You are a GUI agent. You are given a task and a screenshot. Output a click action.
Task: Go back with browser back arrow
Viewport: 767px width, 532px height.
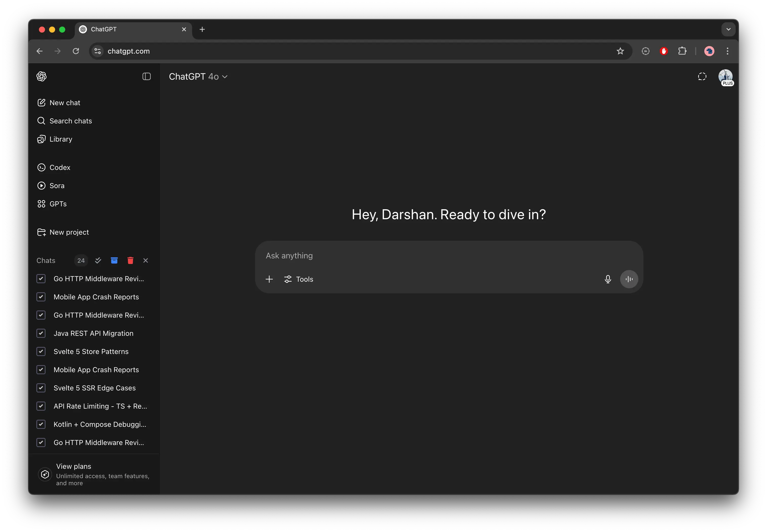pos(40,51)
